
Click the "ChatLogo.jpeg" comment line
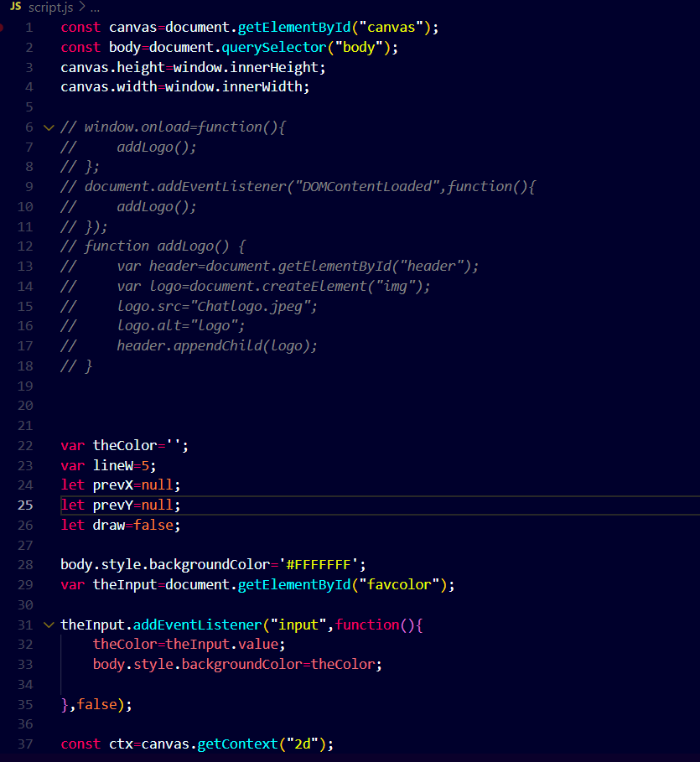coord(189,307)
